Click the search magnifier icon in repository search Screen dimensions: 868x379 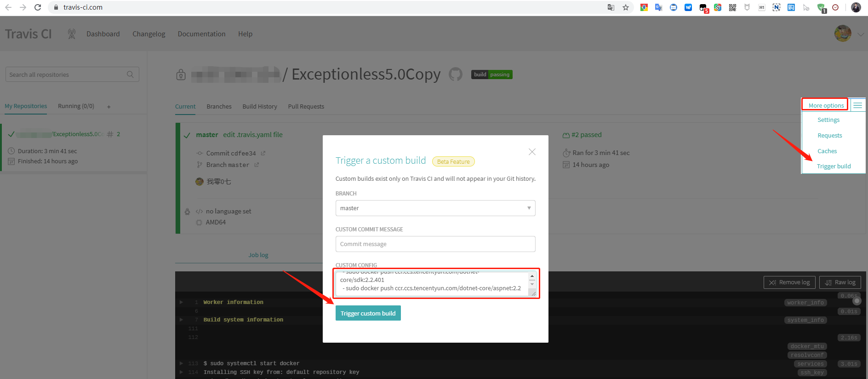[130, 75]
